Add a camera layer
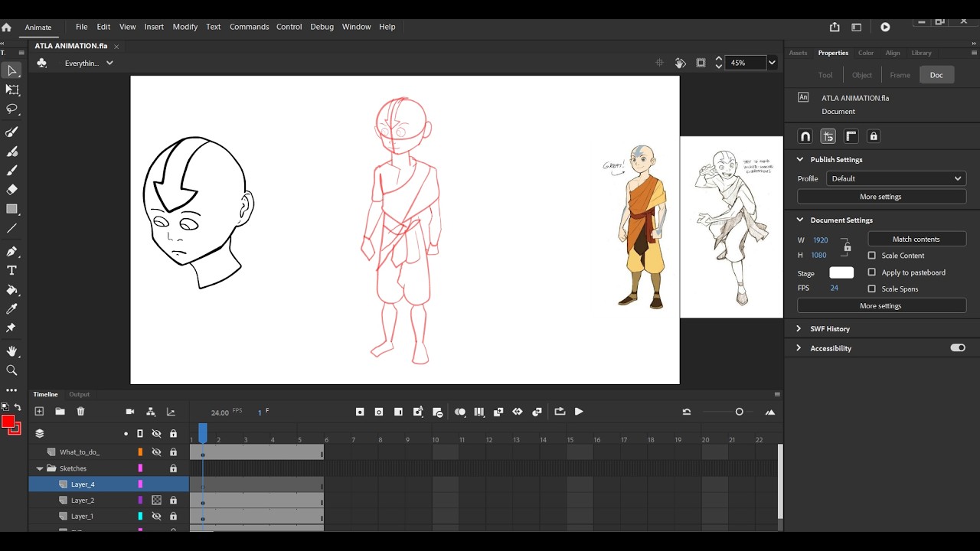This screenshot has width=980, height=551. click(x=129, y=412)
